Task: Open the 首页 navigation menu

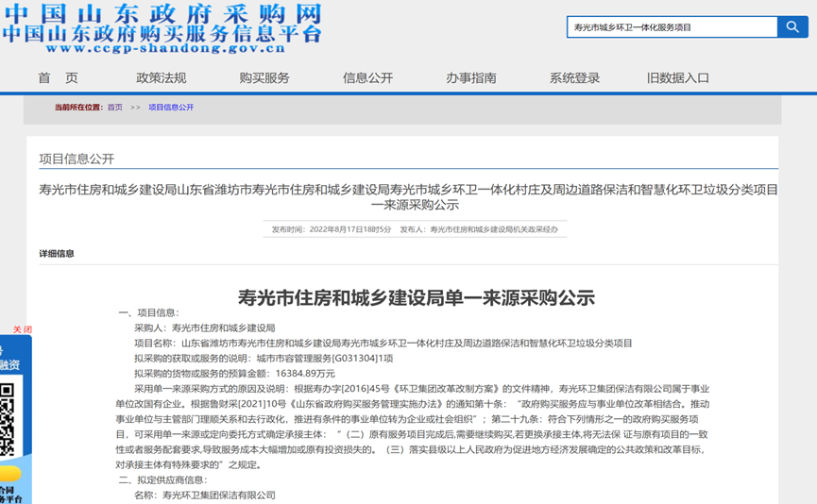Action: [58, 78]
